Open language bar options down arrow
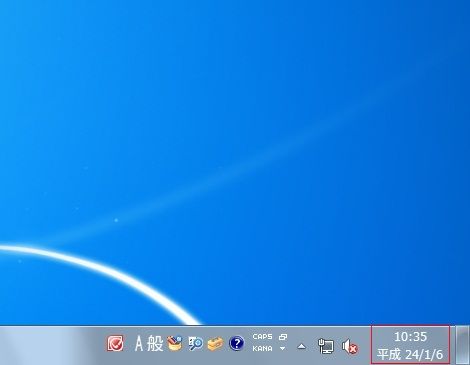 (283, 349)
